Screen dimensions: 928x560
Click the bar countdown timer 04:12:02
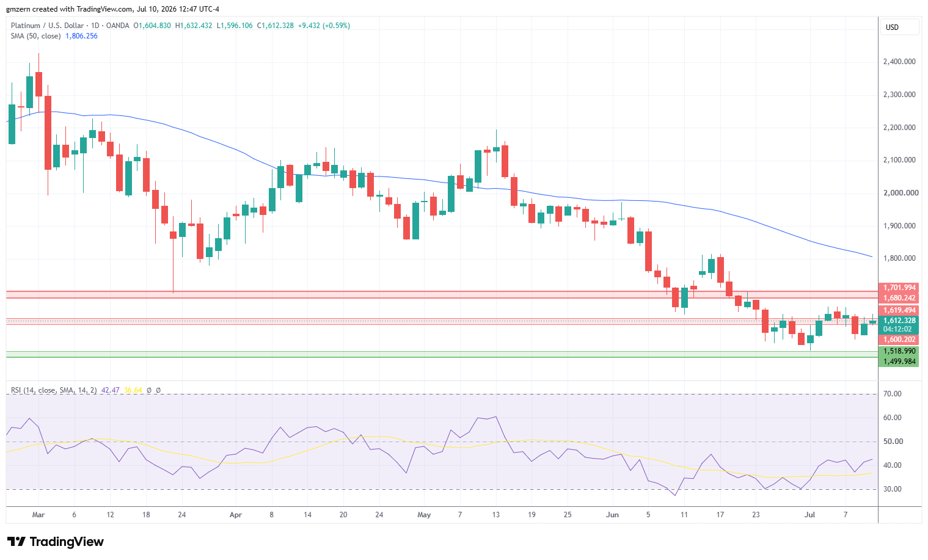pos(899,329)
